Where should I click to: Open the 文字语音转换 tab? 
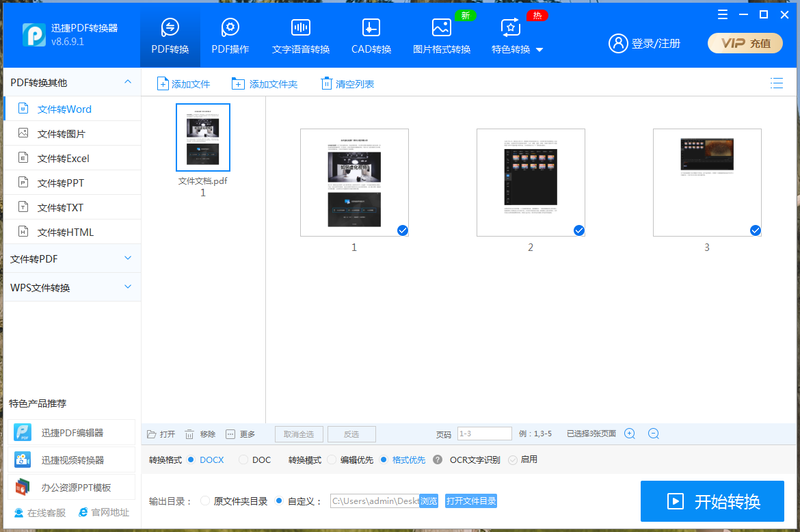300,36
